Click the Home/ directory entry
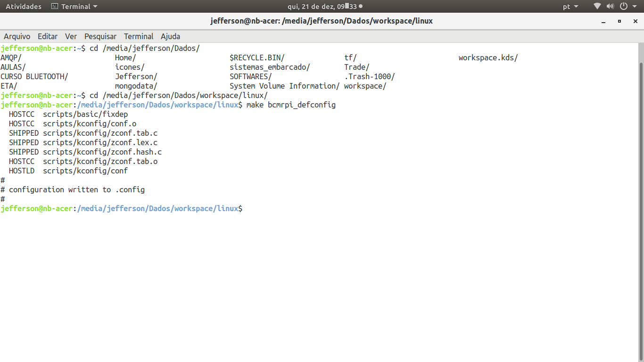The width and height of the screenshot is (644, 362). point(125,58)
